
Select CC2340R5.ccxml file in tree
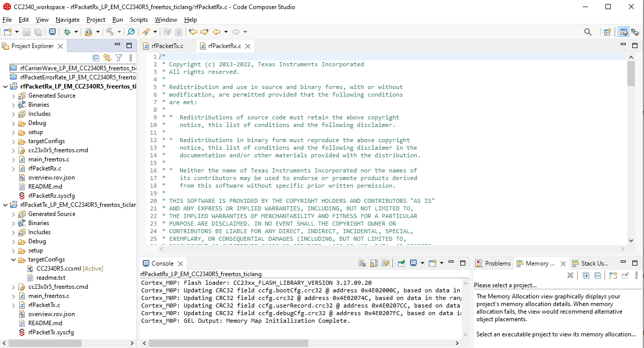[x=59, y=269]
